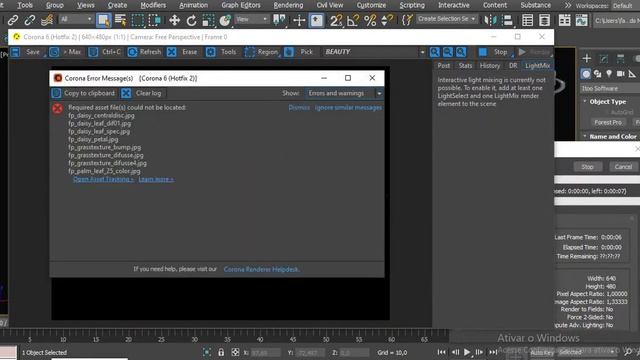
Task: Click Refresh in Corona frame buffer
Action: pyautogui.click(x=144, y=52)
